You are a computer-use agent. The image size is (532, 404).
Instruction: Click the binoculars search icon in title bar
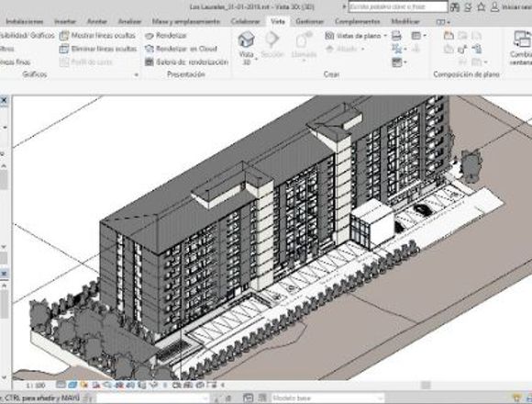pyautogui.click(x=455, y=7)
